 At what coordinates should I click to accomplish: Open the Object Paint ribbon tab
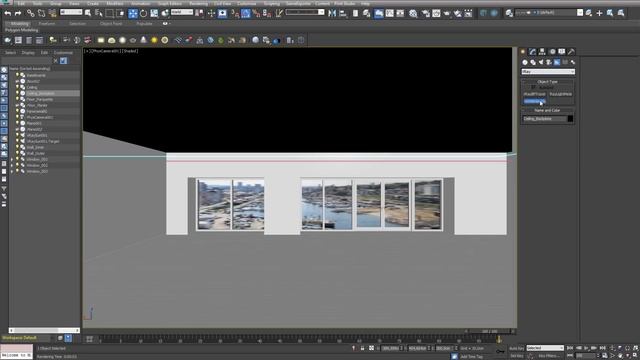[111, 24]
